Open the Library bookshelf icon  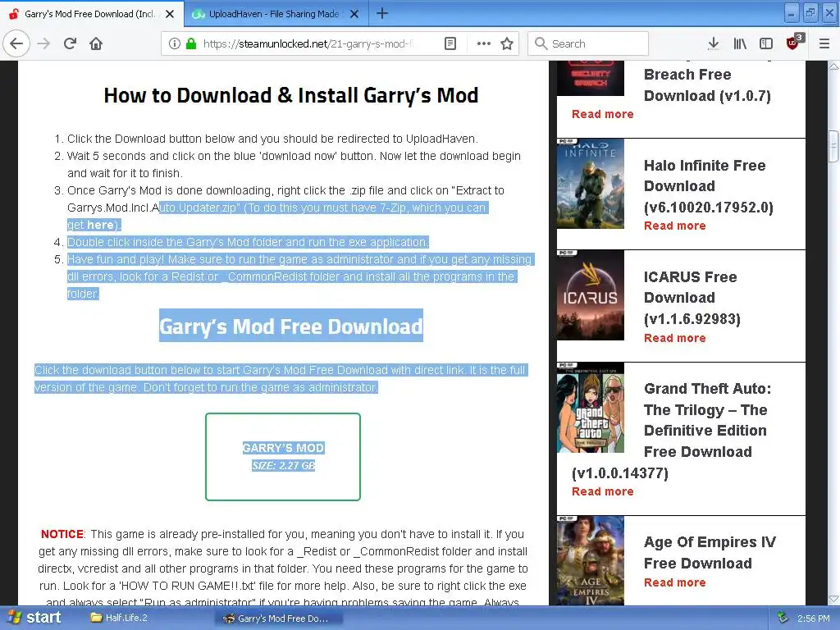coord(740,43)
